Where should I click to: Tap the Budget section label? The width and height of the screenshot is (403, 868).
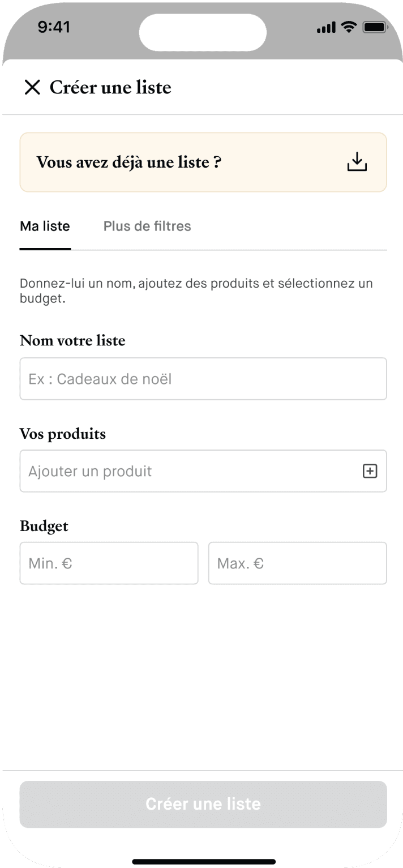[x=44, y=527]
